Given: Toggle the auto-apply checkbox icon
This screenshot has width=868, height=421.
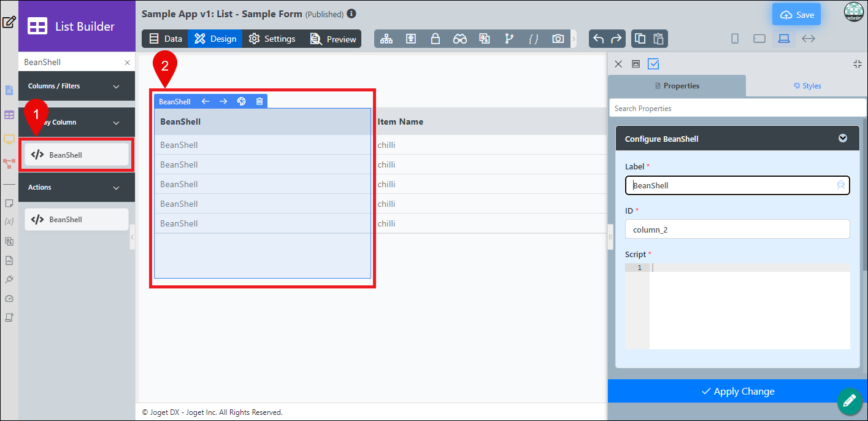Looking at the screenshot, I should (x=653, y=64).
